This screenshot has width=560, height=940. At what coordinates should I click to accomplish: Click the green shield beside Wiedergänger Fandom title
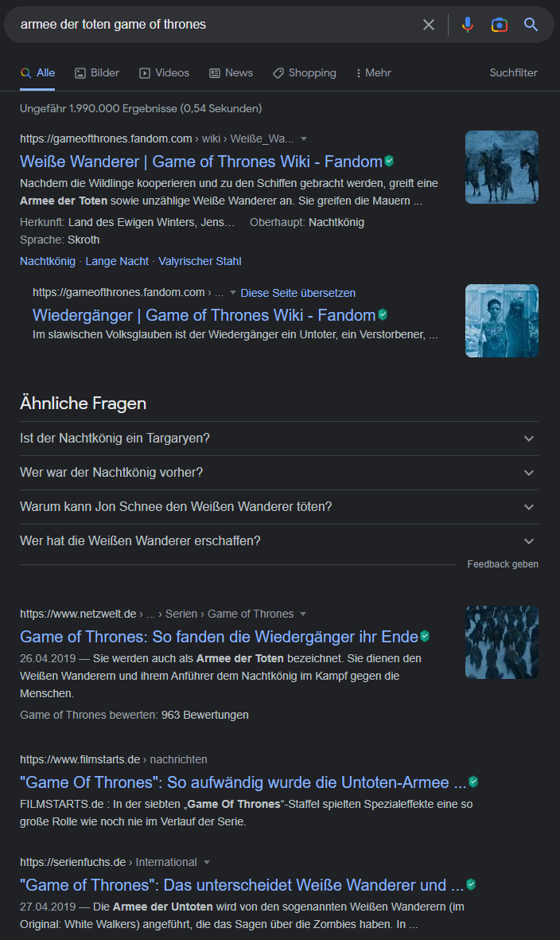point(383,314)
